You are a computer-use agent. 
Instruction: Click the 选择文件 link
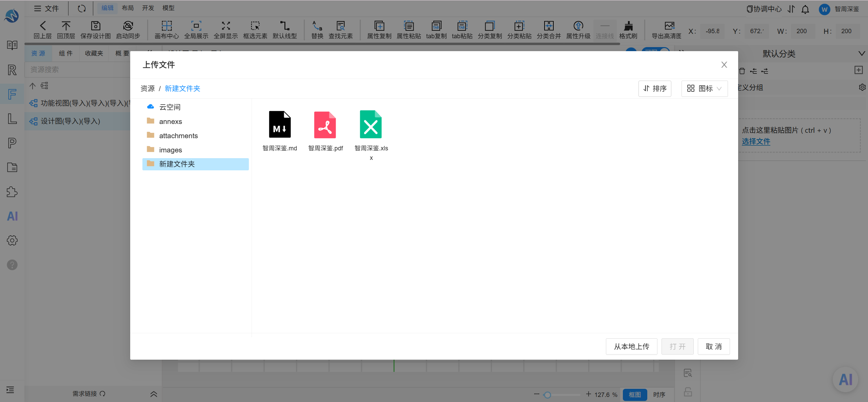(756, 141)
